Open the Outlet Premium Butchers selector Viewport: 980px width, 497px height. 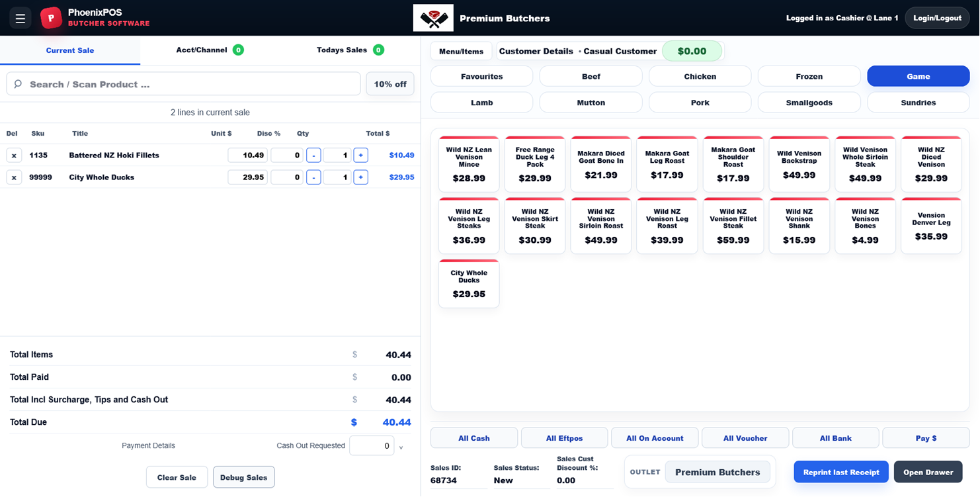(717, 472)
